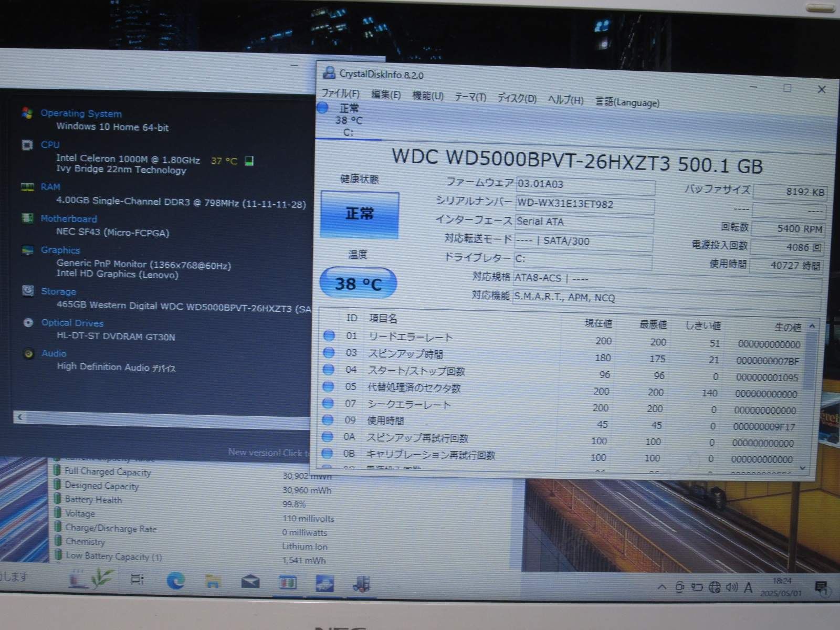840x630 pixels.
Task: Open the 言語(Language) menu
Action: tap(628, 103)
